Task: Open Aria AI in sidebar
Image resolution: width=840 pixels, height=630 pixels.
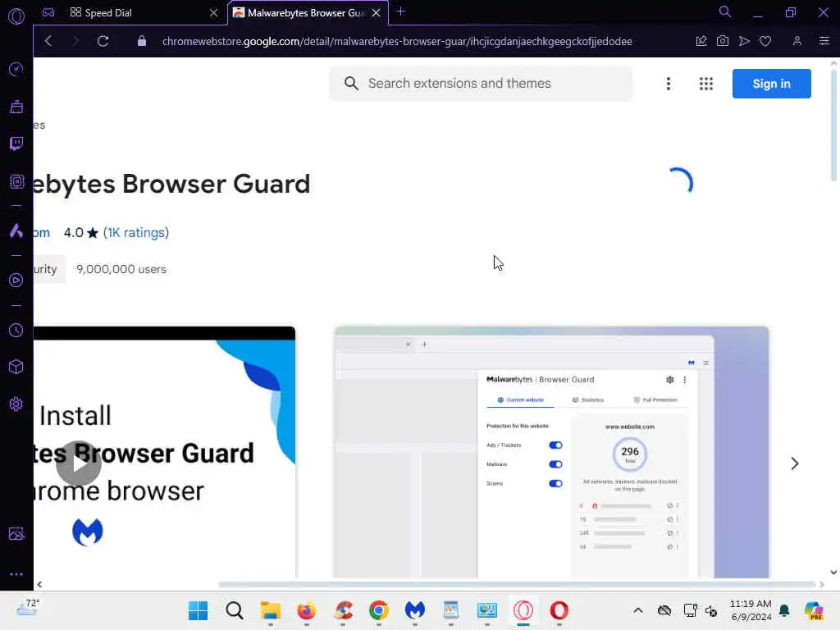Action: (x=16, y=231)
